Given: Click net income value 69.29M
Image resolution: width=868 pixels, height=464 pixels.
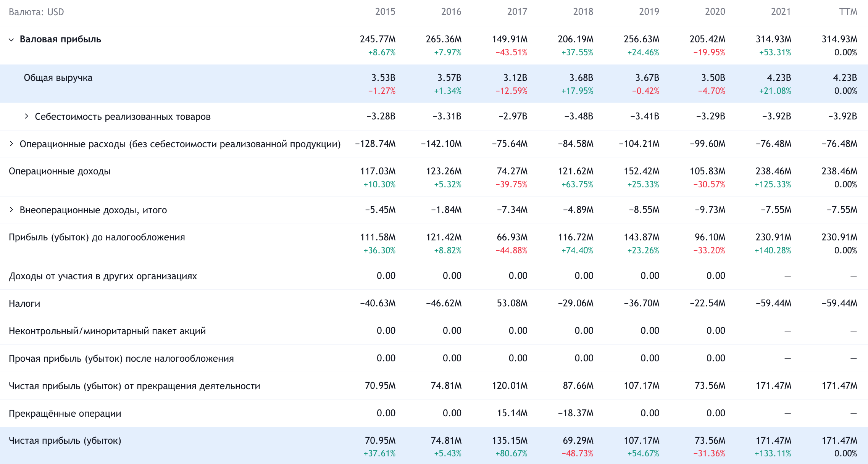Looking at the screenshot, I should pyautogui.click(x=578, y=441).
